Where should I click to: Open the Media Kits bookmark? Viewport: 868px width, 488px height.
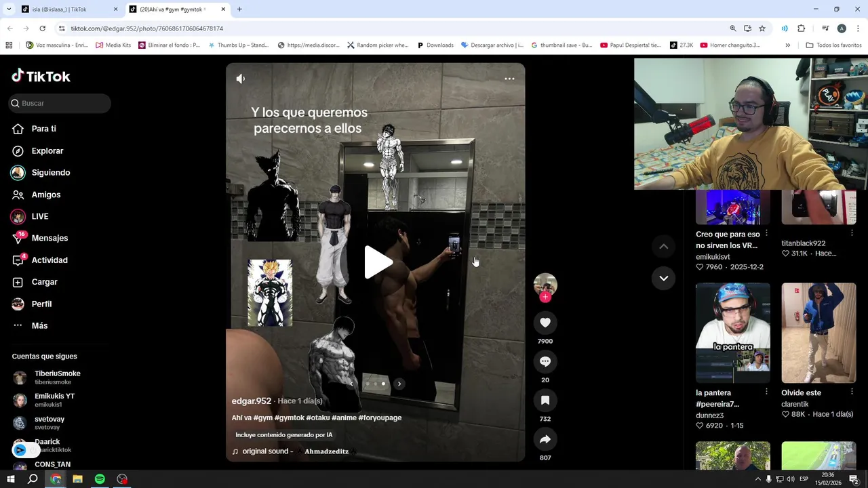pos(113,45)
